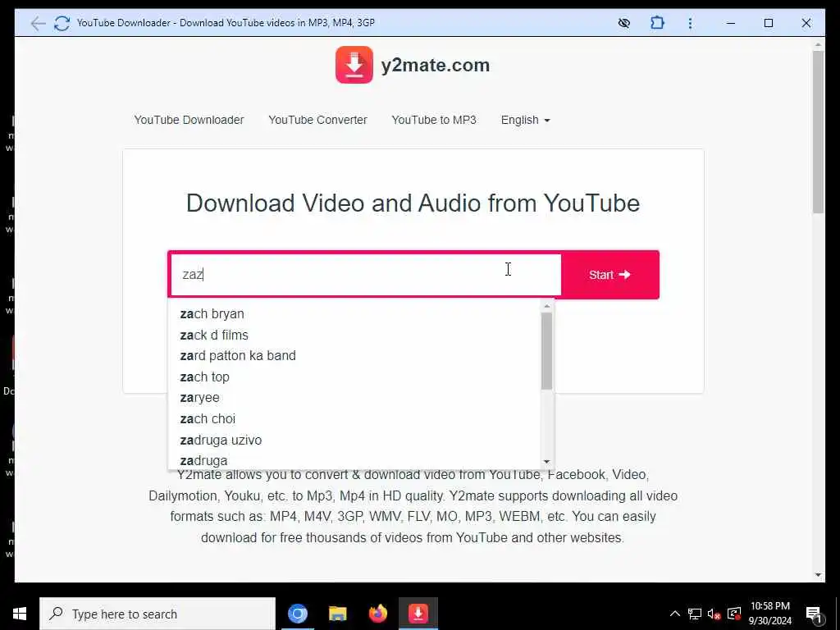Open the blue browser taskbar icon
This screenshot has height=630, width=840.
pyautogui.click(x=297, y=614)
